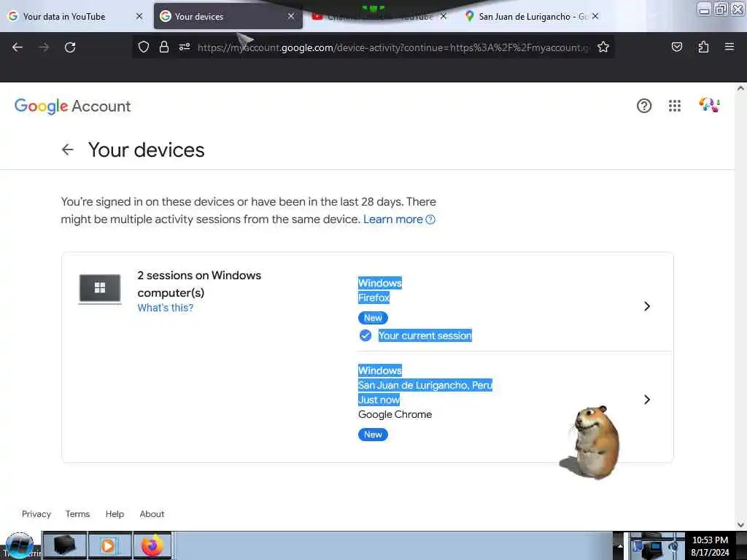Open the Privacy footer link
Viewport: 747px width, 560px height.
click(x=36, y=514)
